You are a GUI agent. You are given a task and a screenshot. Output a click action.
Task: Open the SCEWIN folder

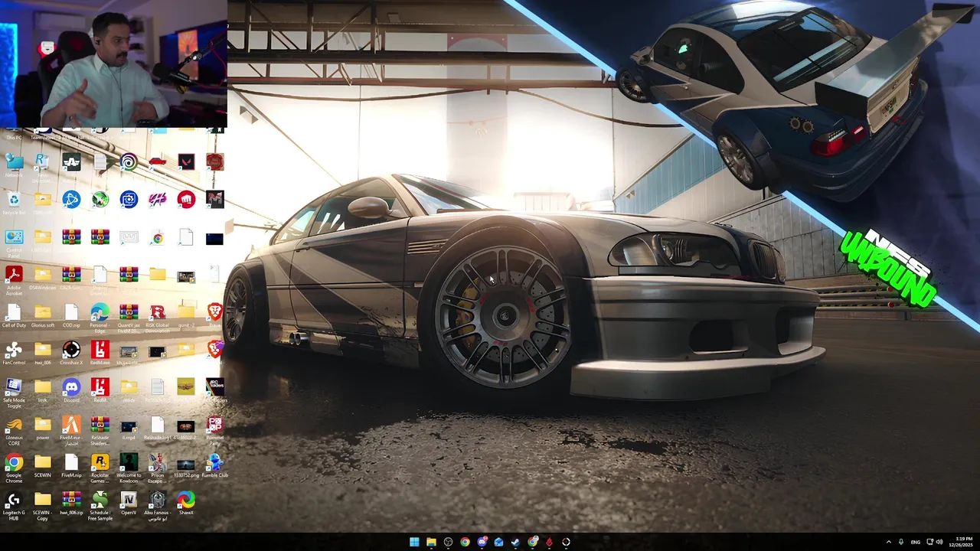tap(43, 465)
